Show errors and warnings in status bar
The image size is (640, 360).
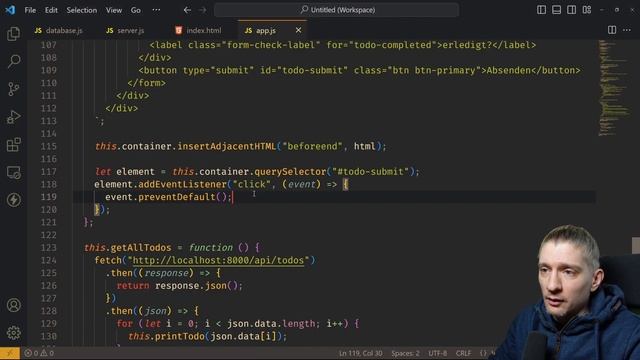(x=39, y=353)
